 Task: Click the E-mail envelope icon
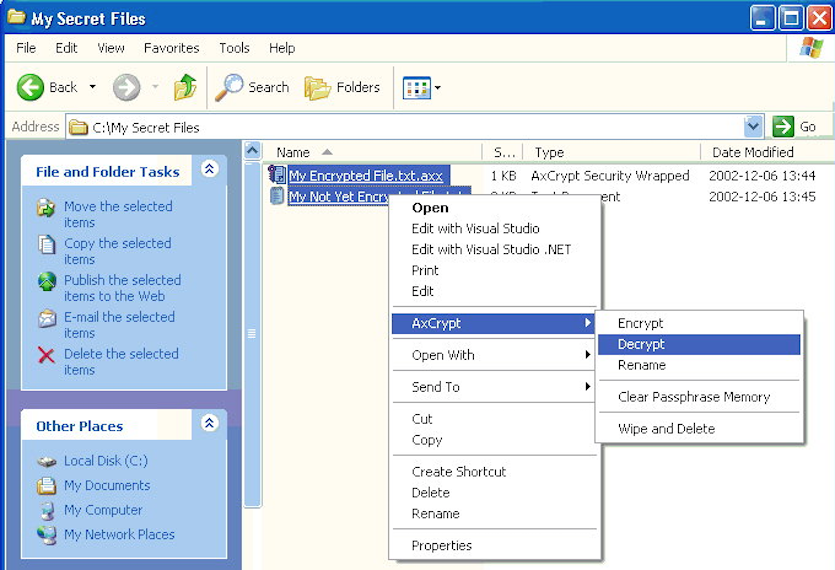point(47,319)
